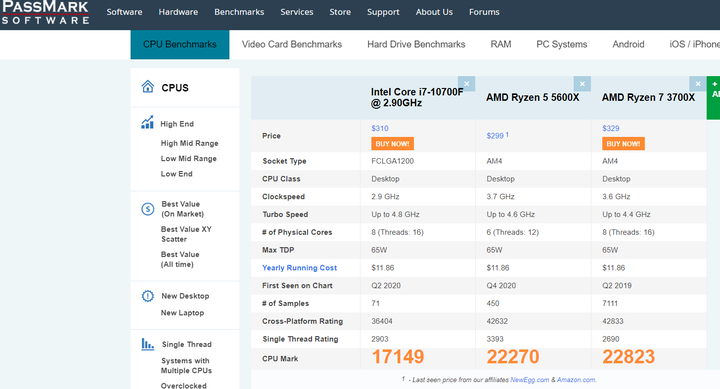Screen dimensions: 720x389
Task: Click the High End chart icon
Action: point(147,122)
